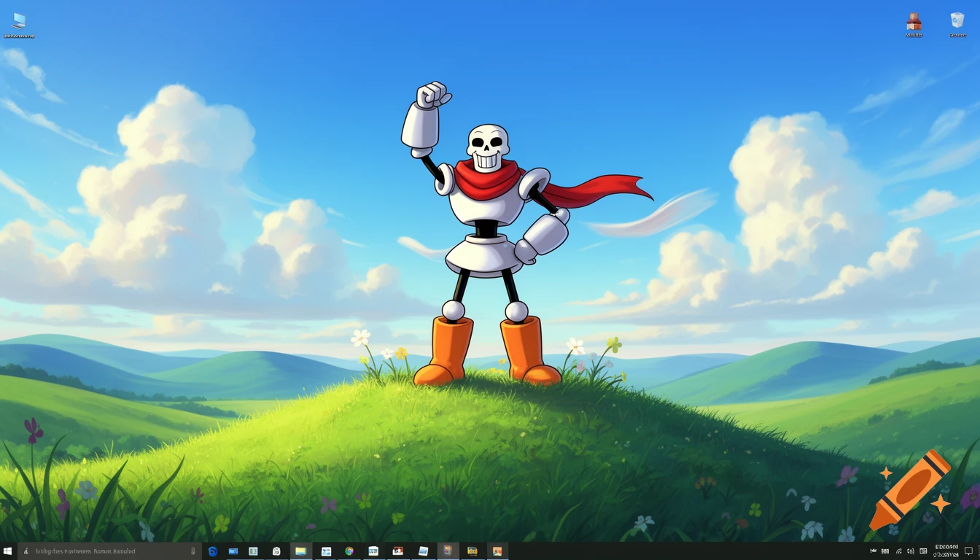The width and height of the screenshot is (980, 560).
Task: Launch the blue swirl Edge browser icon
Action: [x=213, y=551]
